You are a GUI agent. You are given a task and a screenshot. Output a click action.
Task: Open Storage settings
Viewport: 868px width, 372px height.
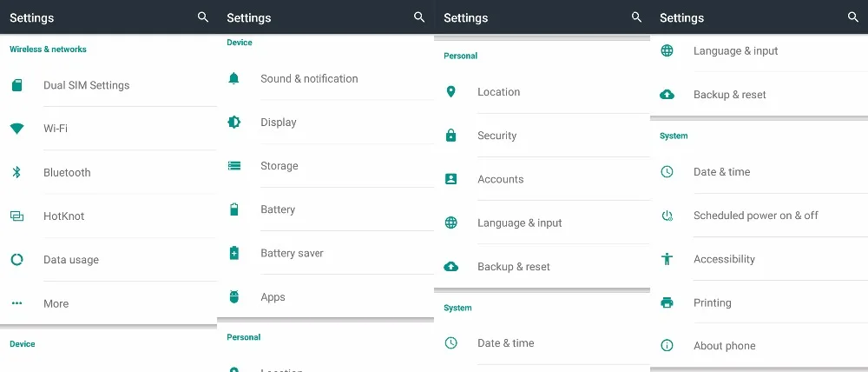[x=325, y=166]
